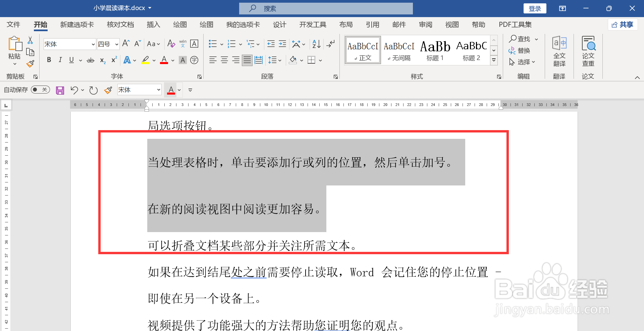The height and width of the screenshot is (331, 644).
Task: Align text left
Action: (213, 60)
